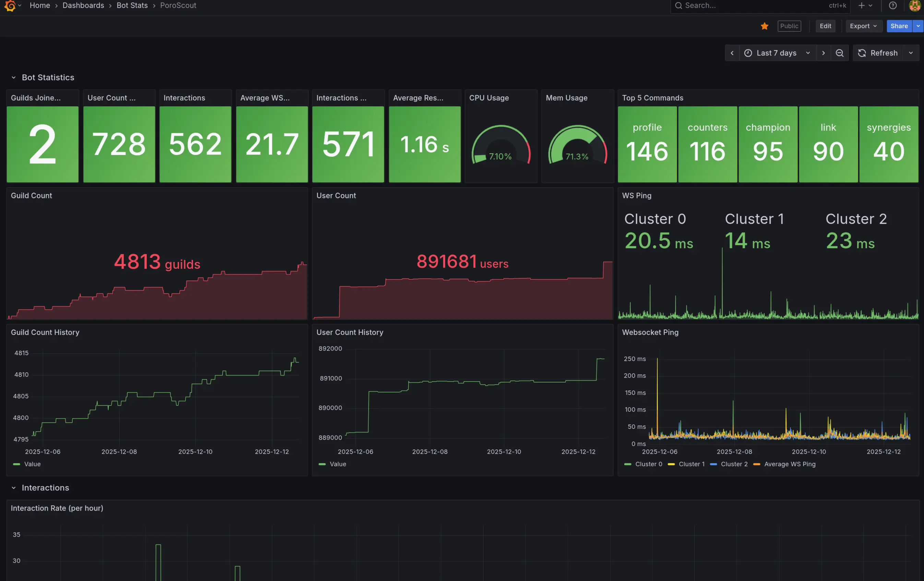924x581 pixels.
Task: Click the plus icon to add new content
Action: tap(861, 5)
